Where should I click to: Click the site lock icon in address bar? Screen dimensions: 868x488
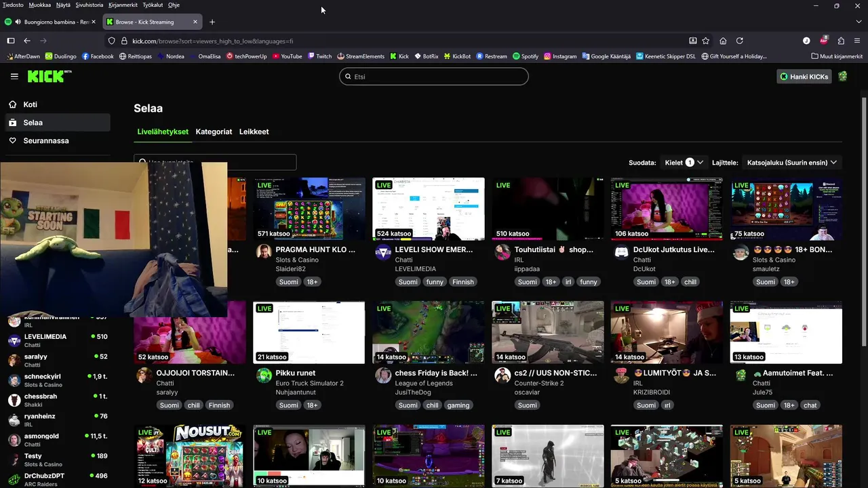pos(124,41)
